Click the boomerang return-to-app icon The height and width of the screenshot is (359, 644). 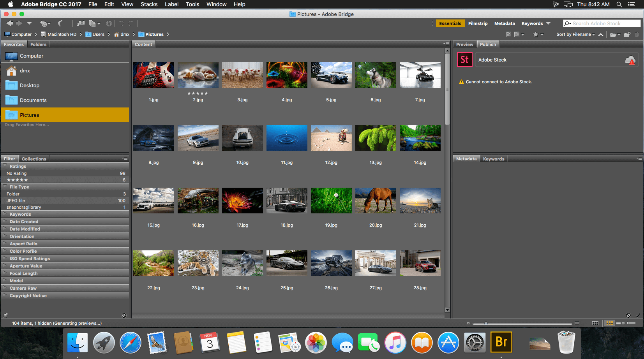[x=60, y=23]
